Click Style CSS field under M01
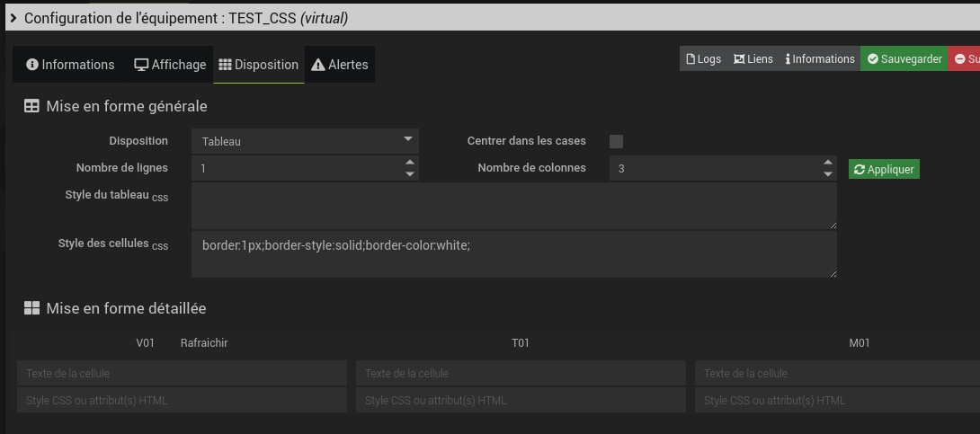The image size is (980, 434). point(836,400)
